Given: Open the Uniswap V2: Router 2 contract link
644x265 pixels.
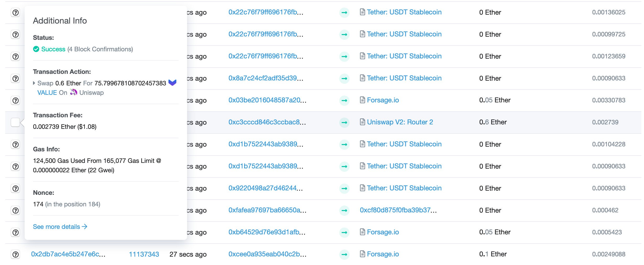Looking at the screenshot, I should click(400, 122).
